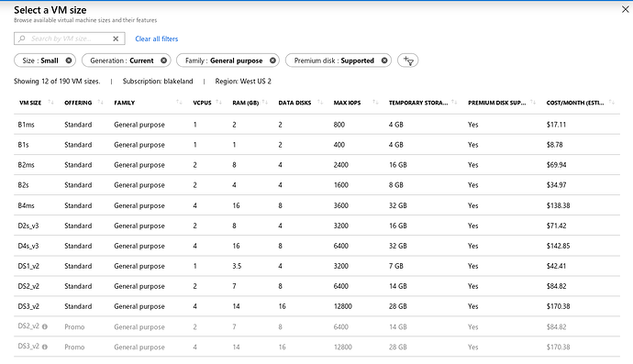
Task: Click the $71.42 monthly cost cell
Action: (x=556, y=226)
